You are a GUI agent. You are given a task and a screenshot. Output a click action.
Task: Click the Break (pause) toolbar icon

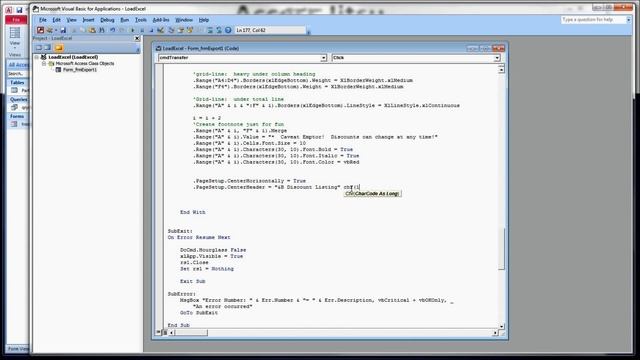[x=142, y=30]
